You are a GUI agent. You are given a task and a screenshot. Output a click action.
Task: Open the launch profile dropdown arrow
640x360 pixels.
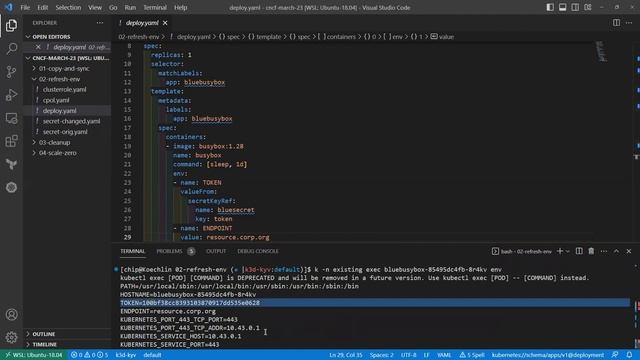click(x=567, y=251)
